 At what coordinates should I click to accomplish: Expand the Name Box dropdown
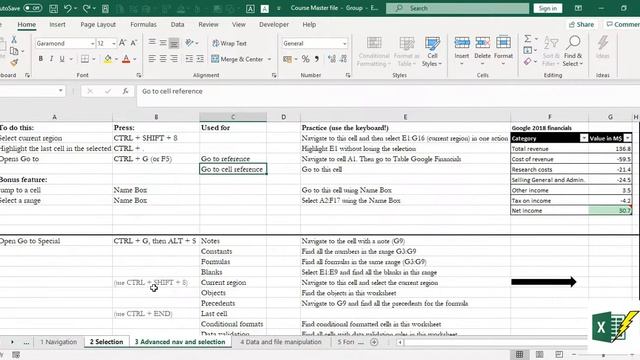click(60, 91)
